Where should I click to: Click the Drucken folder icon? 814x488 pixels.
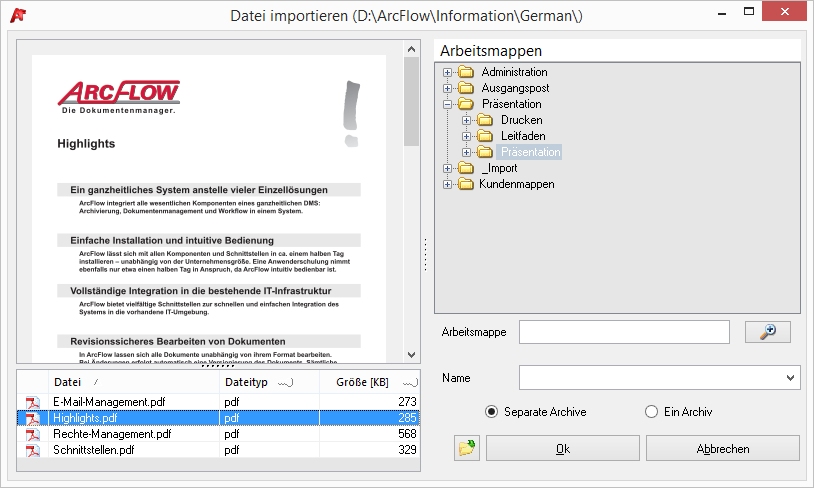click(x=485, y=120)
